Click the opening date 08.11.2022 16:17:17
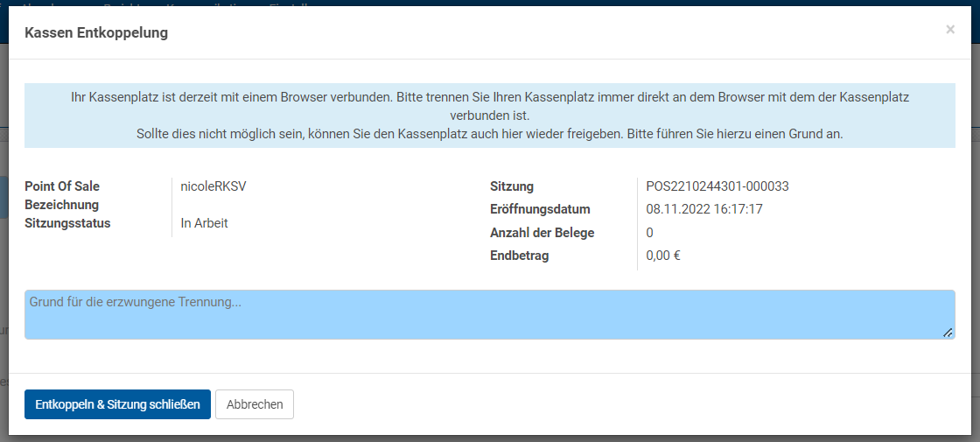 click(x=705, y=209)
